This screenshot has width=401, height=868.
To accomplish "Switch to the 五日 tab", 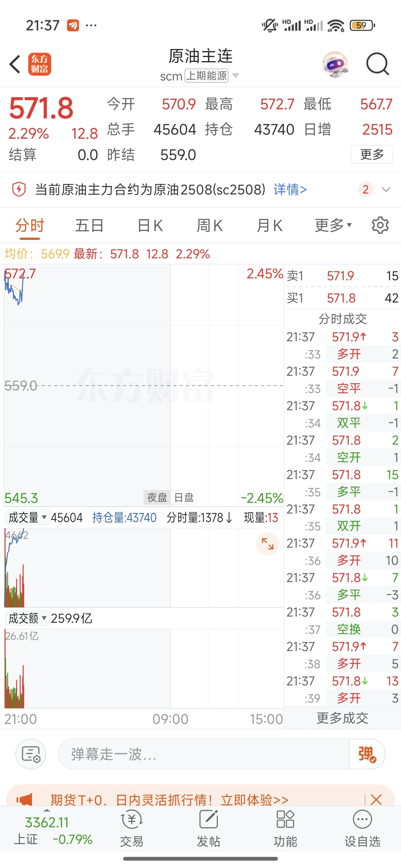I will (89, 225).
